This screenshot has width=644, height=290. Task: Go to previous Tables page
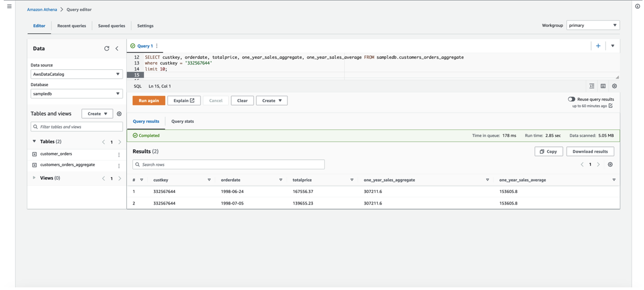coord(103,142)
